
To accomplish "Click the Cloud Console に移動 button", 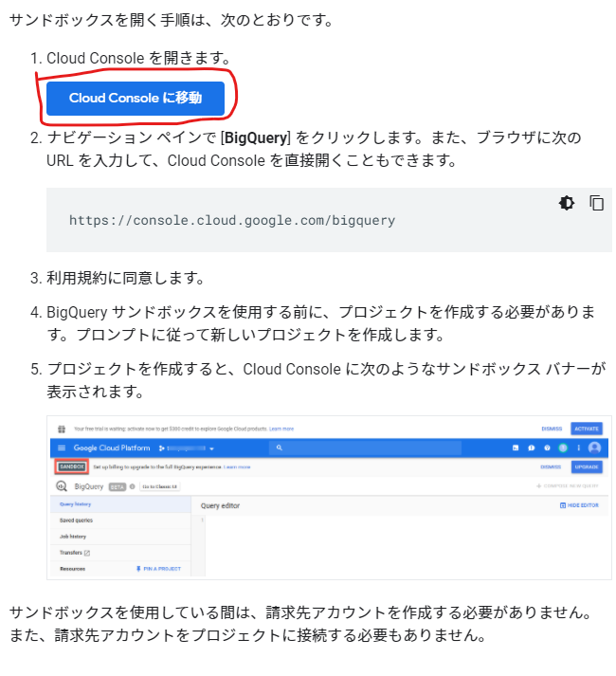I will [x=136, y=99].
